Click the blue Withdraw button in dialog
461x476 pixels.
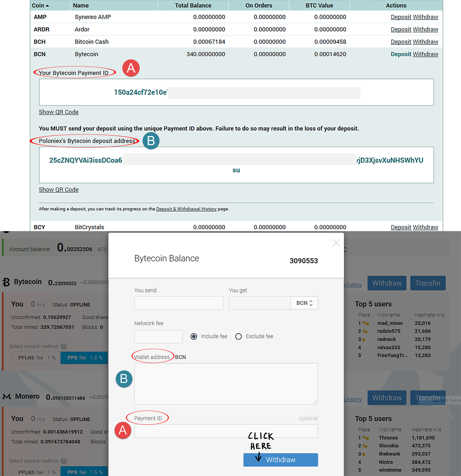(x=280, y=460)
